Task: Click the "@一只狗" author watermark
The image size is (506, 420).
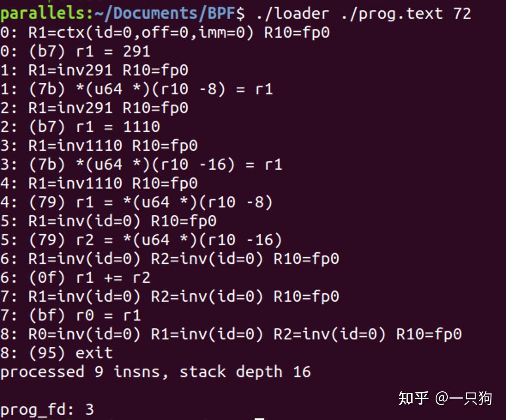Action: coord(464,398)
